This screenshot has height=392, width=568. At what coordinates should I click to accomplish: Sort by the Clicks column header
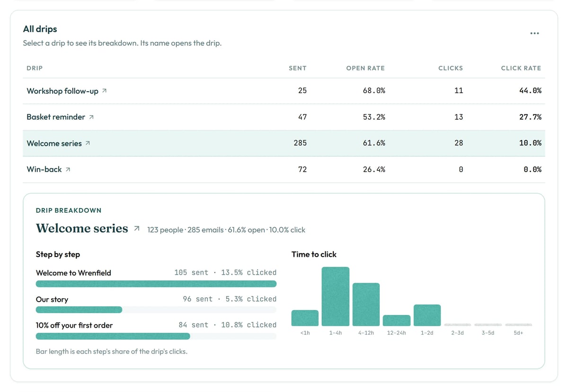(x=451, y=68)
